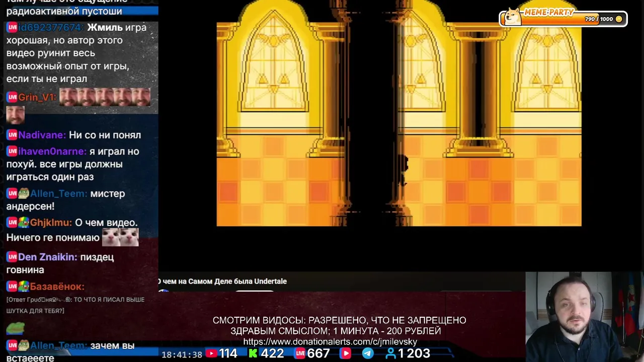
Task: Click username Den Znaikin in chat
Action: coord(47,257)
